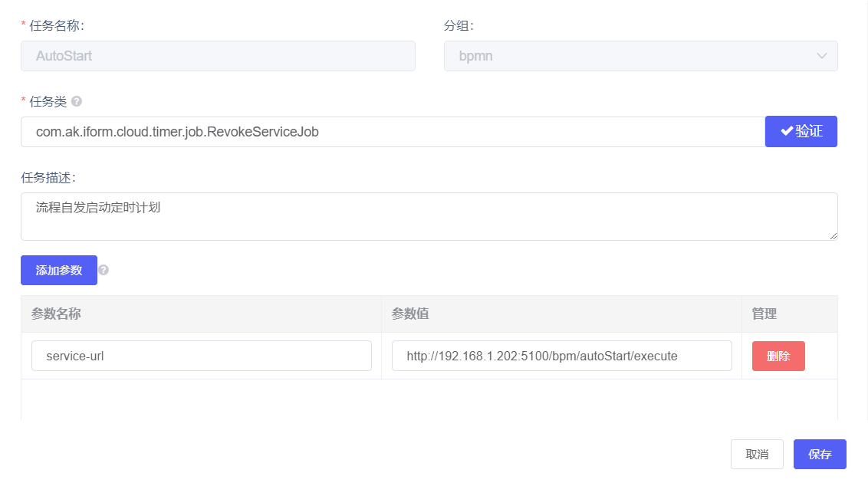Click the 管理 column header
This screenshot has width=868, height=483.
[764, 314]
